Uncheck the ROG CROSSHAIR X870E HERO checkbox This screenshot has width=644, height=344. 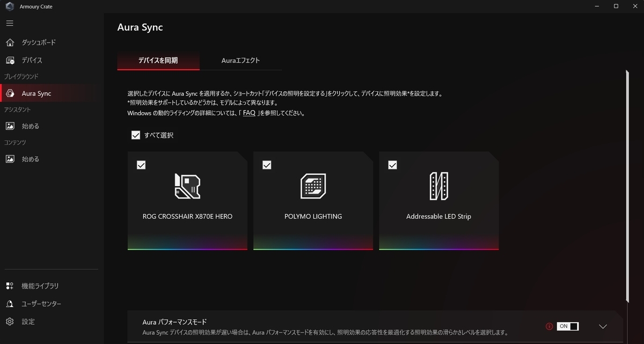[x=141, y=165]
